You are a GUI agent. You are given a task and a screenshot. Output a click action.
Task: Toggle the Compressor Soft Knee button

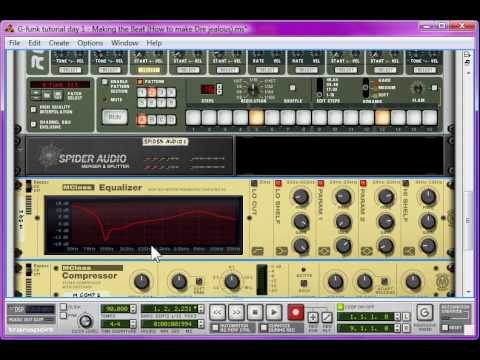(x=199, y=282)
